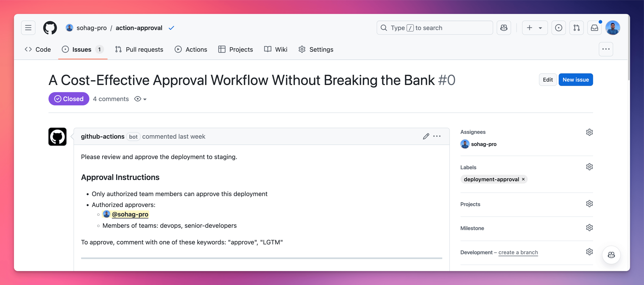This screenshot has width=644, height=285.
Task: Switch to the Pull requests tab
Action: pos(139,49)
